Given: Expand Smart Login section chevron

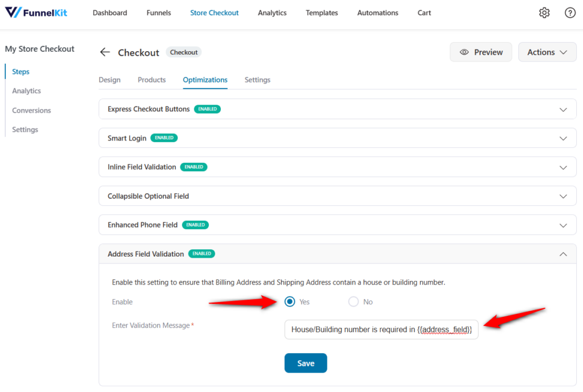Looking at the screenshot, I should (x=563, y=139).
